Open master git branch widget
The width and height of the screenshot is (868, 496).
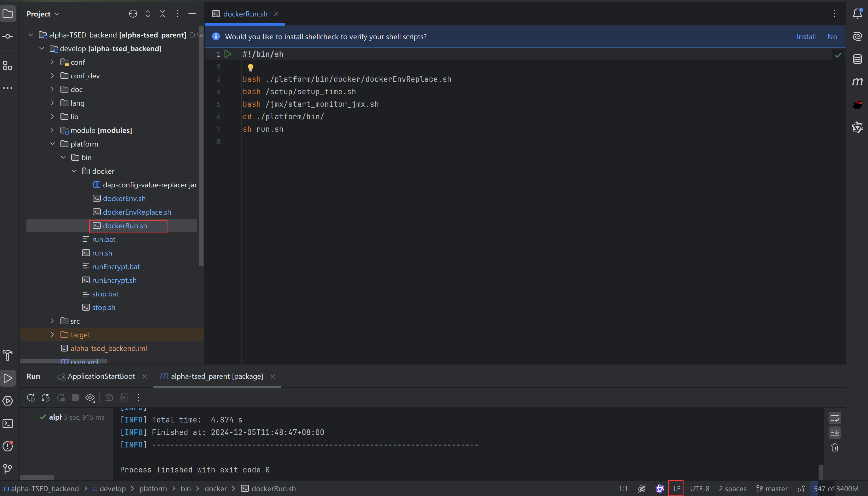[772, 489]
